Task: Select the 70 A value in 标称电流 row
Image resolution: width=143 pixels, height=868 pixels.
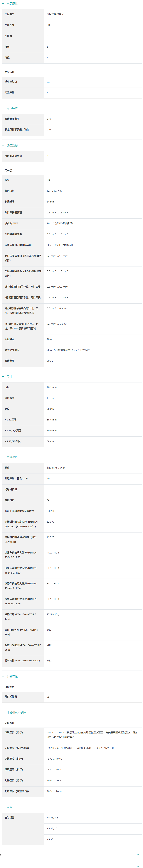Action: [49, 339]
